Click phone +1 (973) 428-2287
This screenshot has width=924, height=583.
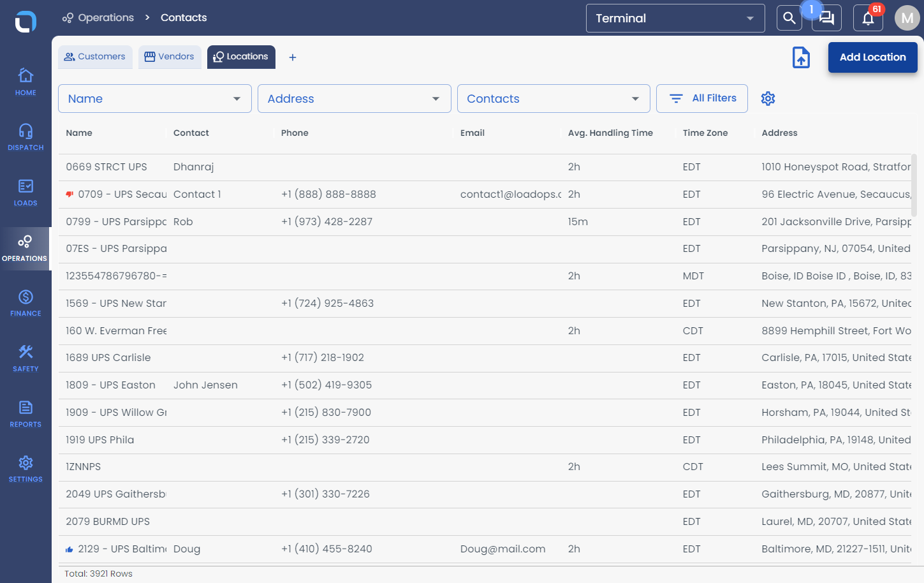click(x=326, y=222)
